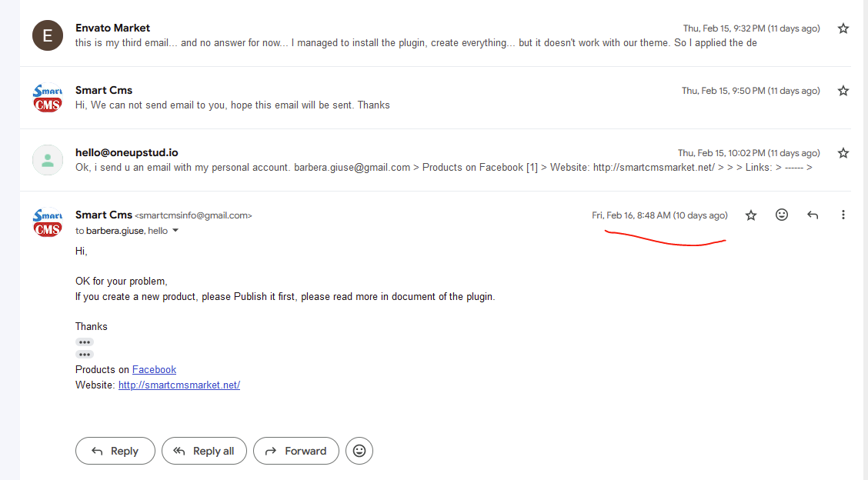Show recipient details dropdown arrow
Viewport: 868px width, 480px height.
[175, 230]
